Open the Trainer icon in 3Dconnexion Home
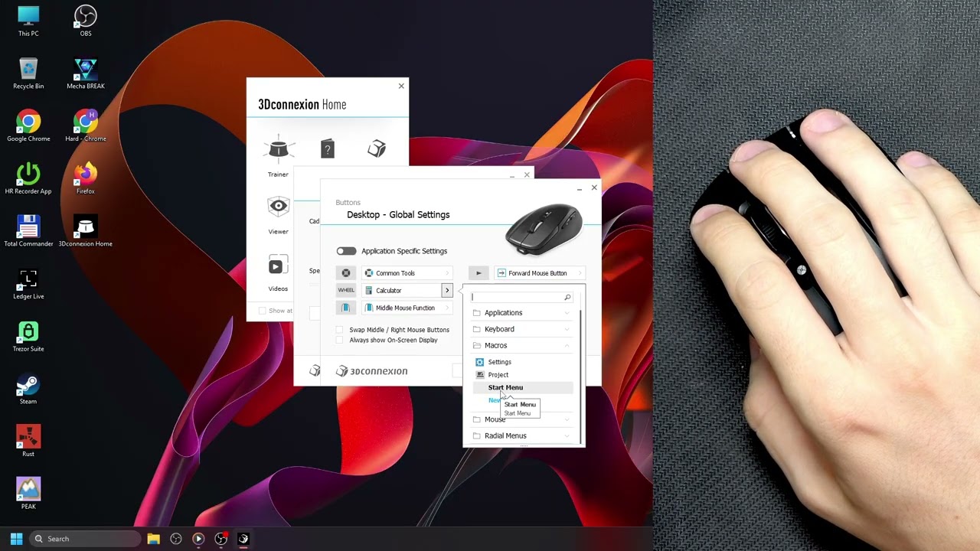 point(278,148)
